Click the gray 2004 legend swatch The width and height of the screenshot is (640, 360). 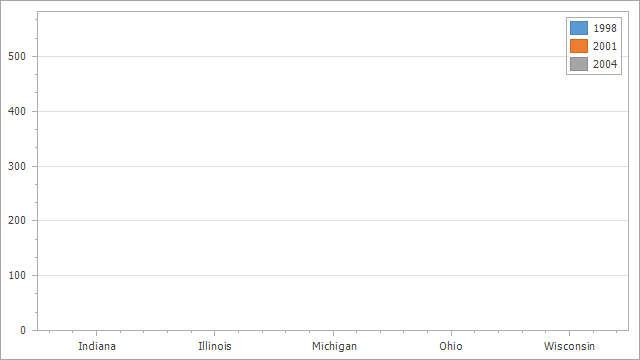pos(579,64)
